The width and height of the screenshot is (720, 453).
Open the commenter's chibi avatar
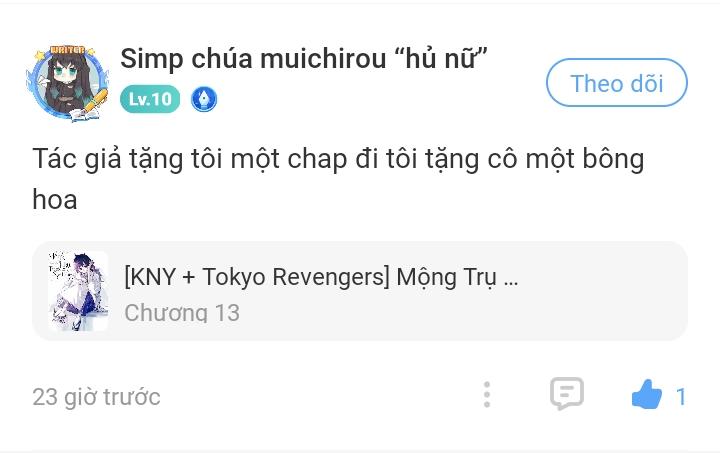coord(68,83)
